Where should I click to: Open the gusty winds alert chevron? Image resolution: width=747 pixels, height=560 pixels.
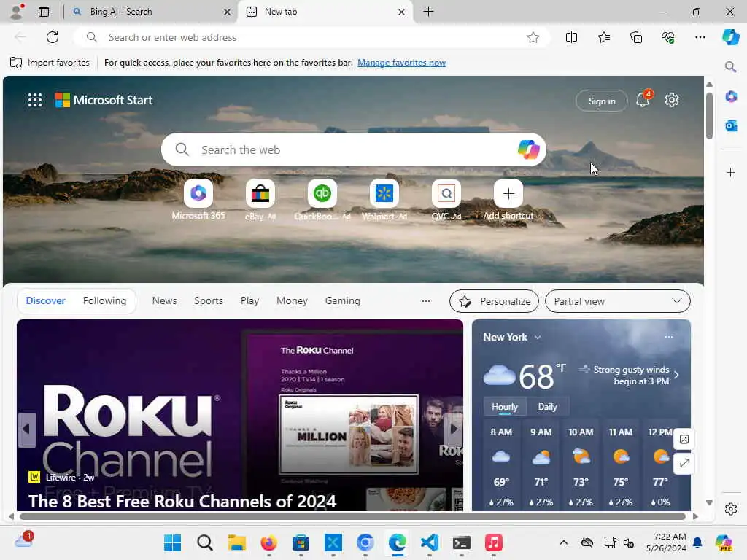click(x=676, y=375)
